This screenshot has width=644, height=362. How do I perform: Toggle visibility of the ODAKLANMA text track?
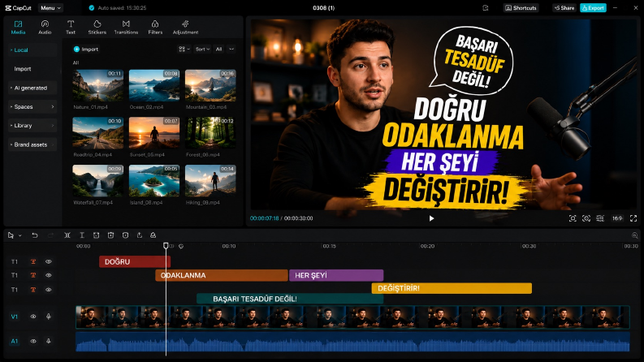pyautogui.click(x=49, y=275)
